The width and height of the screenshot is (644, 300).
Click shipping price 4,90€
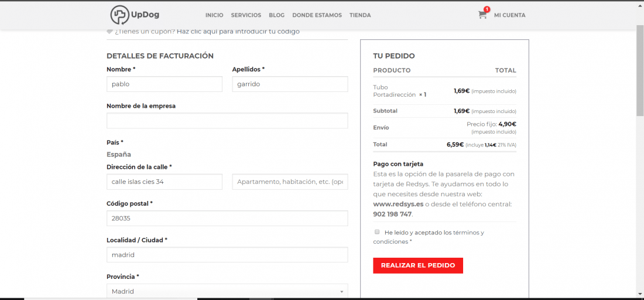507,124
